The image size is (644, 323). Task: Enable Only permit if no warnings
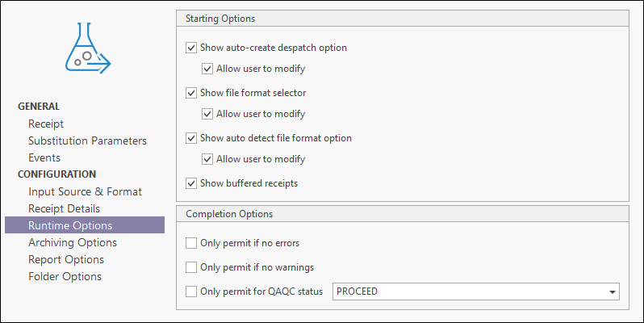pos(191,267)
